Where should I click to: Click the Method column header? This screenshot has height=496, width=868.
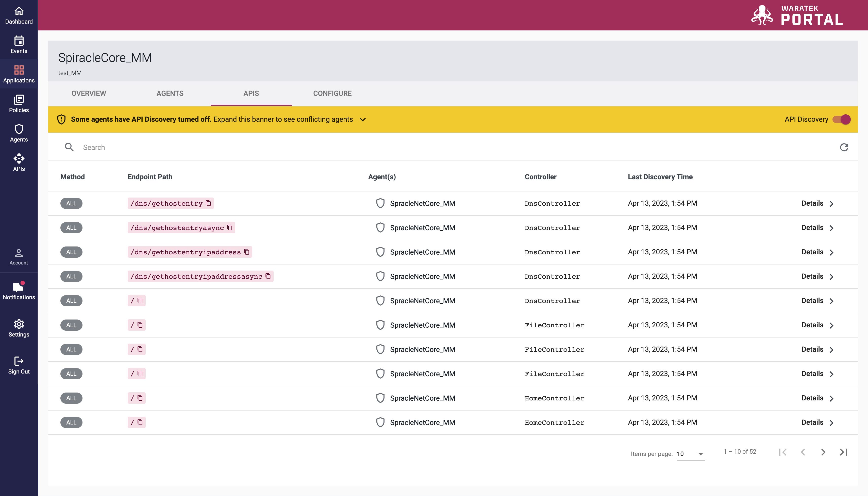(73, 177)
